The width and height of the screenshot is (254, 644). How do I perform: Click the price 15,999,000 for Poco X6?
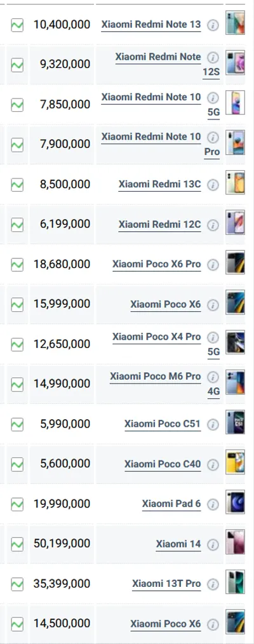[62, 304]
